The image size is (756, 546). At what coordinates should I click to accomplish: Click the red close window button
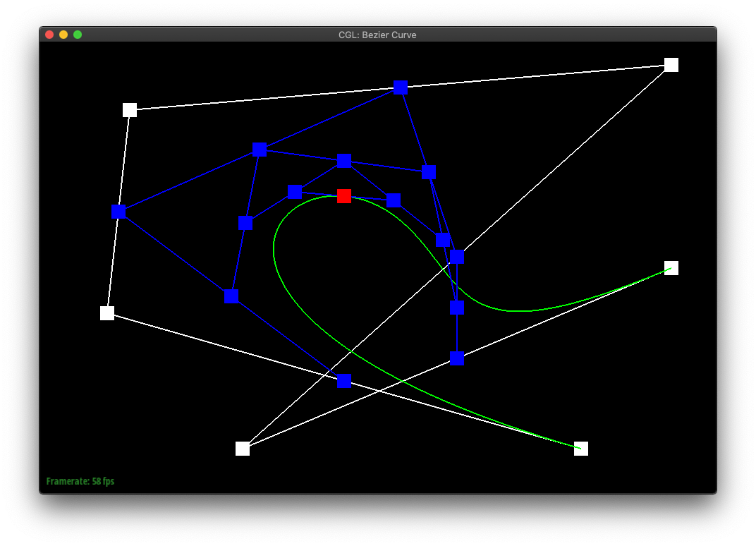[x=49, y=35]
